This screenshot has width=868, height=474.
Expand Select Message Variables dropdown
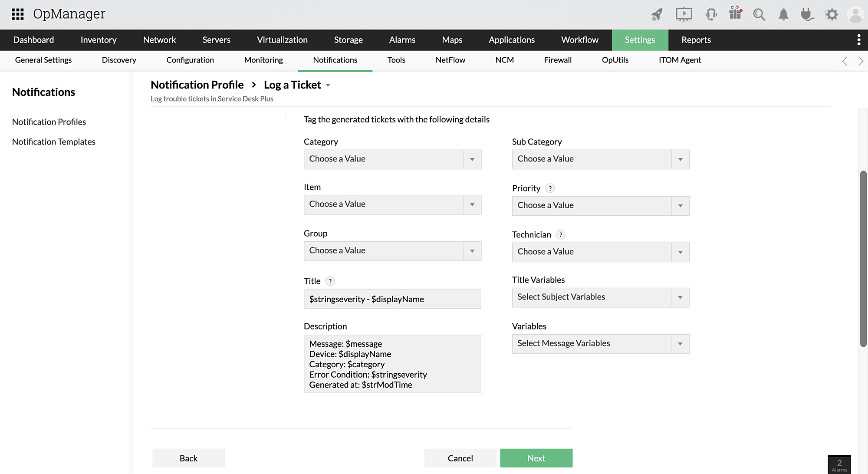tap(600, 344)
